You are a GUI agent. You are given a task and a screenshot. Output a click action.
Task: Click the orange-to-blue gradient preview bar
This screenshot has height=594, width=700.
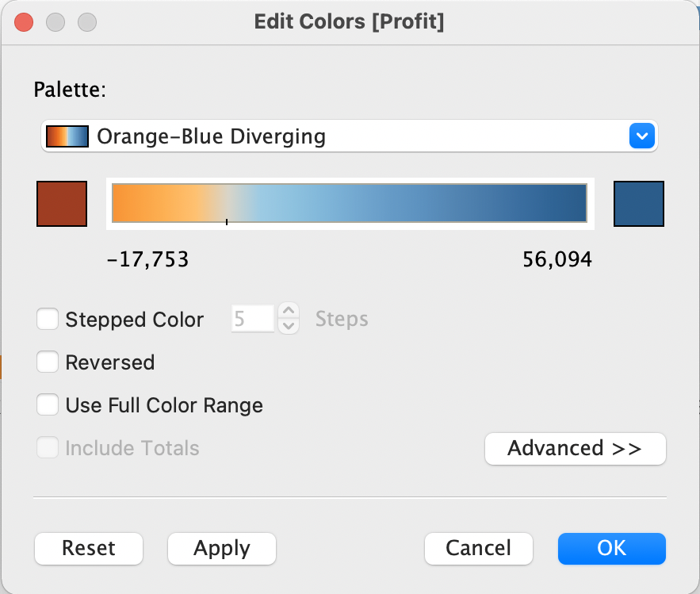click(x=349, y=203)
